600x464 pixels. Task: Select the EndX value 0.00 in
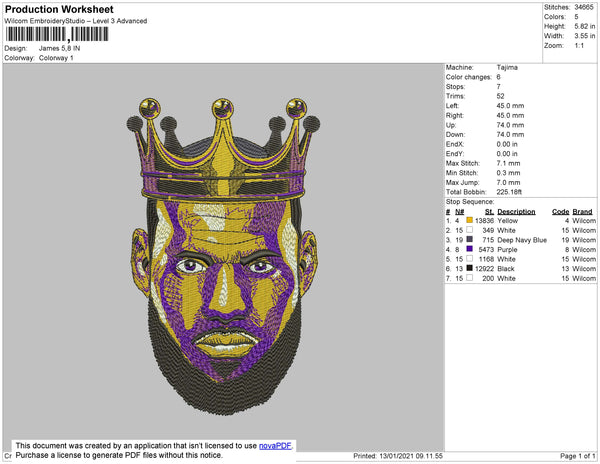tap(507, 144)
